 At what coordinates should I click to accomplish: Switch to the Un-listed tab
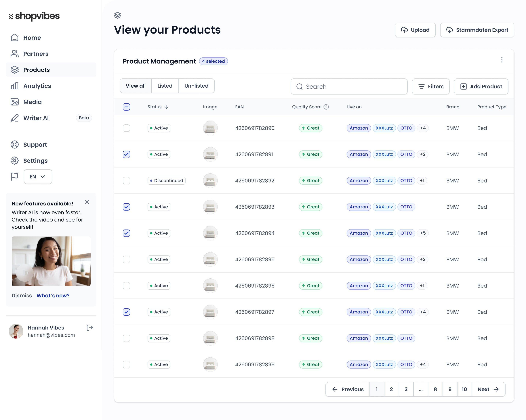point(196,86)
